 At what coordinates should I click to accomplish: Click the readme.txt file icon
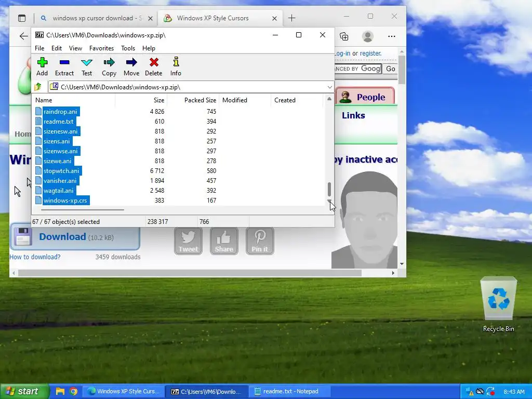click(38, 121)
